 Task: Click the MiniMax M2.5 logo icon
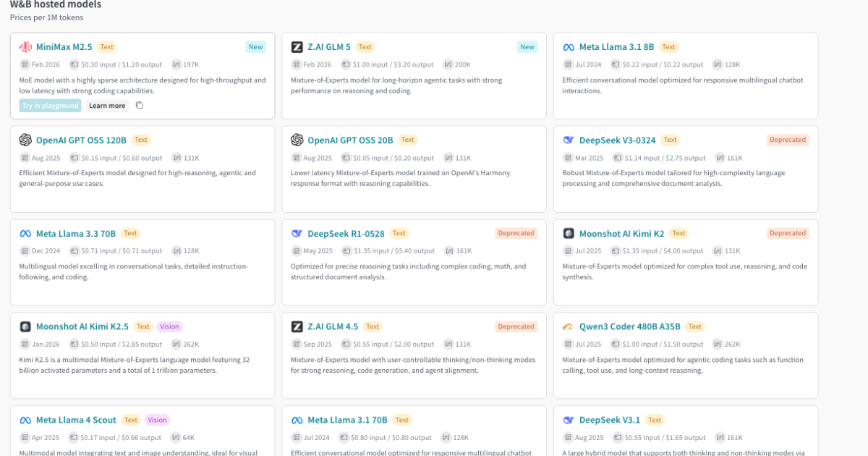click(x=25, y=47)
